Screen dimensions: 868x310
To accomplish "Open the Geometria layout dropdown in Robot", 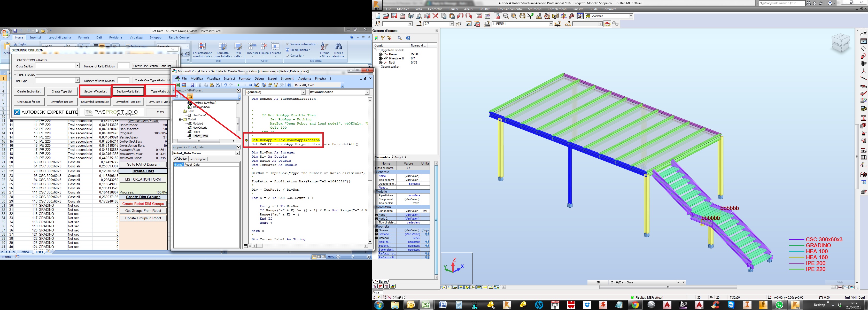I will 631,16.
